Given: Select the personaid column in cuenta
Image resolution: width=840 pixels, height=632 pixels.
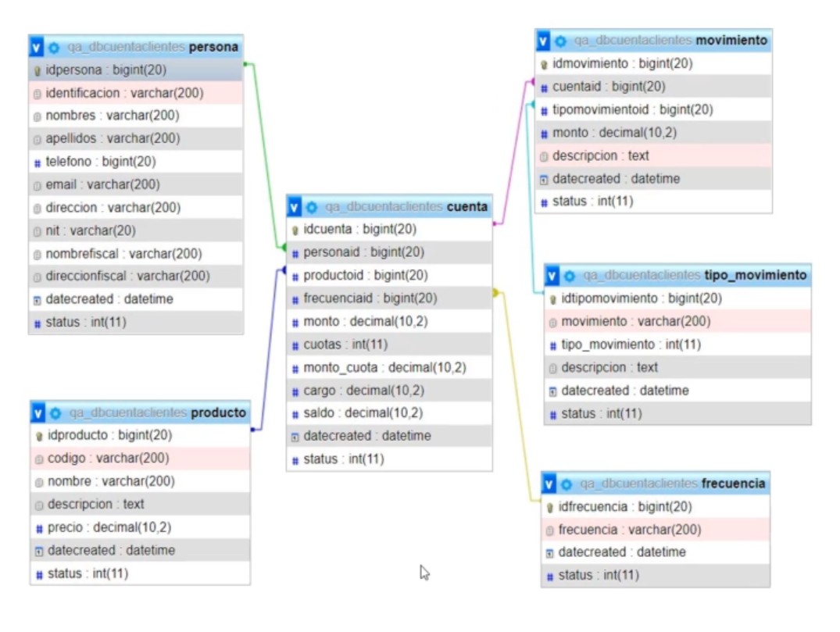Looking at the screenshot, I should (x=363, y=252).
